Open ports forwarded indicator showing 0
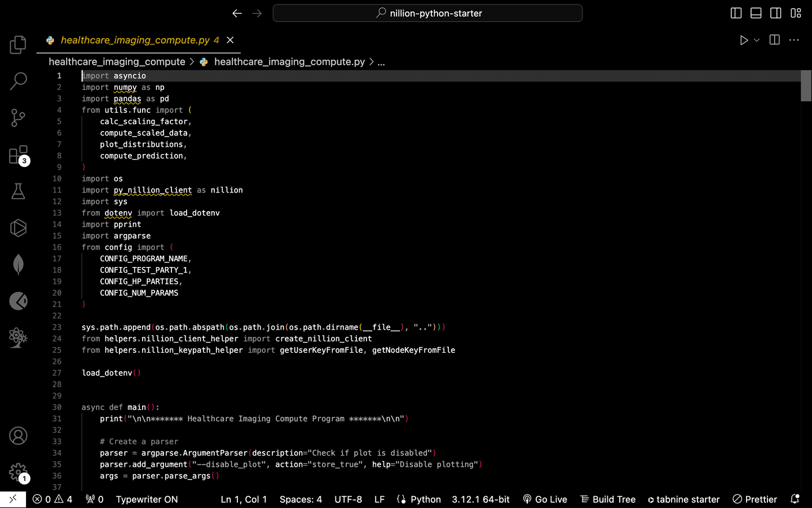 point(95,499)
